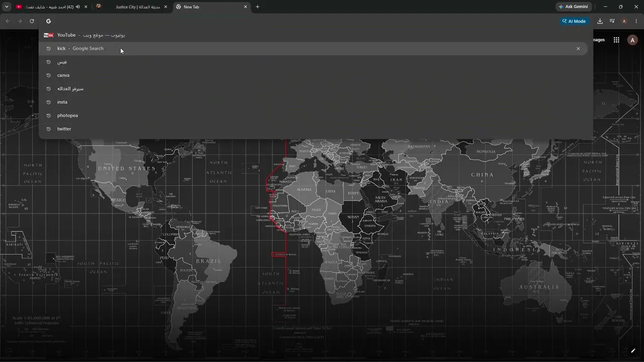This screenshot has width=644, height=362.
Task: Remove the kick suggestion with the X
Action: coord(578,49)
